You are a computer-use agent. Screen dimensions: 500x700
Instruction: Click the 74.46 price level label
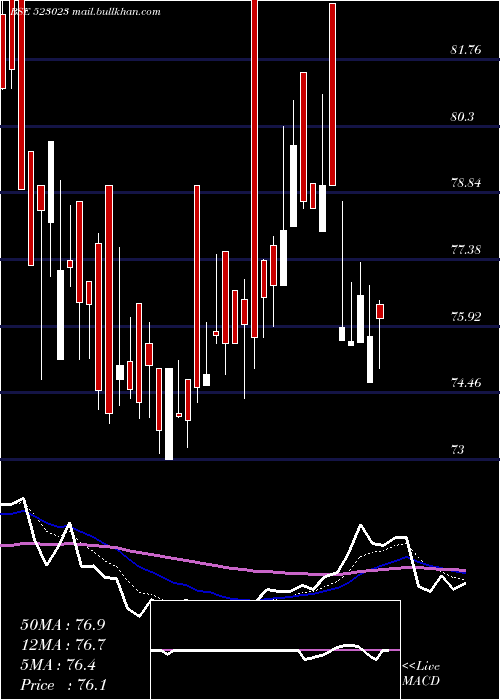tap(466, 383)
